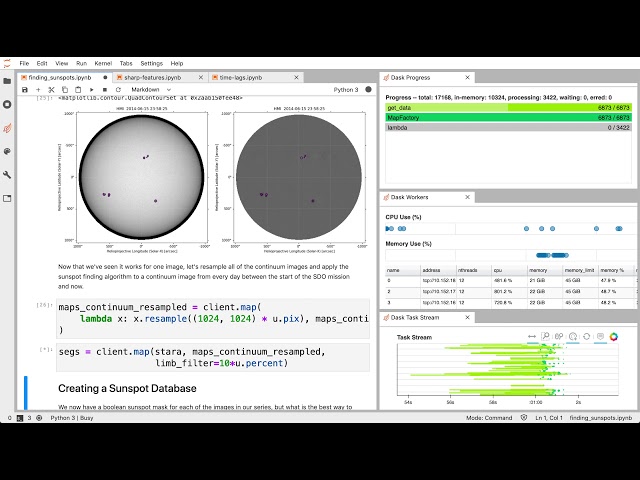Open the Tabs list sidebar icon
The image size is (640, 480).
click(7, 198)
